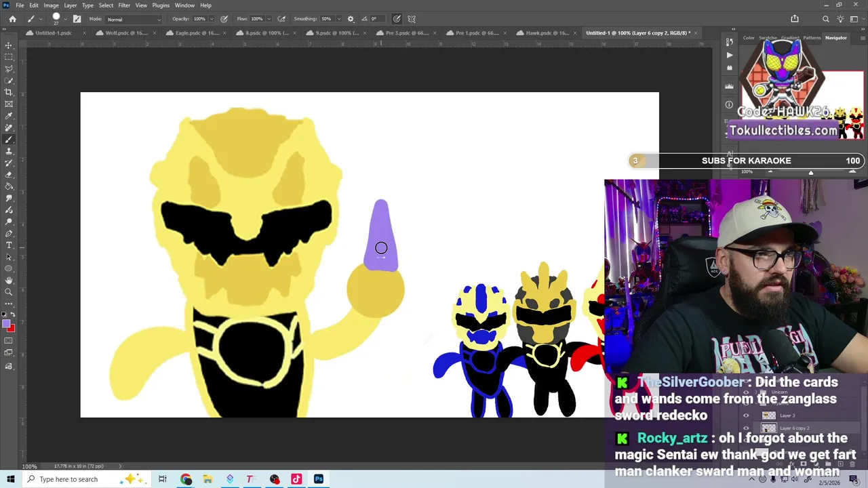The image size is (868, 488).
Task: Open the Actions panel play icon
Action: coord(729,55)
